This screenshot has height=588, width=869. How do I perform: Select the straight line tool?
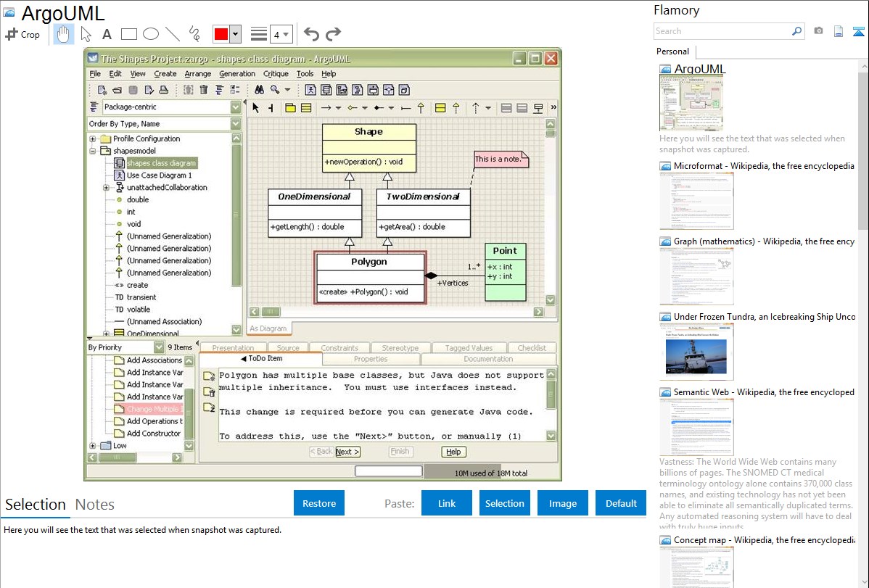[173, 34]
